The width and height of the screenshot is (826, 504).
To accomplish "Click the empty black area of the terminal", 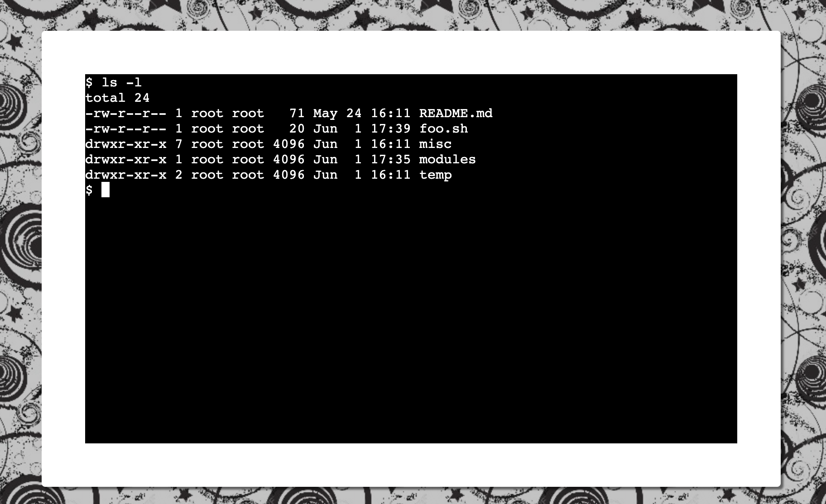I will [411, 317].
